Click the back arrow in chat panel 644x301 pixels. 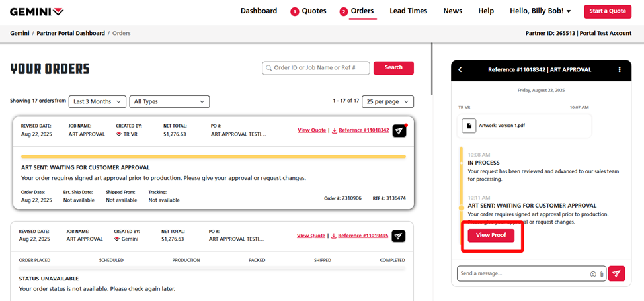460,69
